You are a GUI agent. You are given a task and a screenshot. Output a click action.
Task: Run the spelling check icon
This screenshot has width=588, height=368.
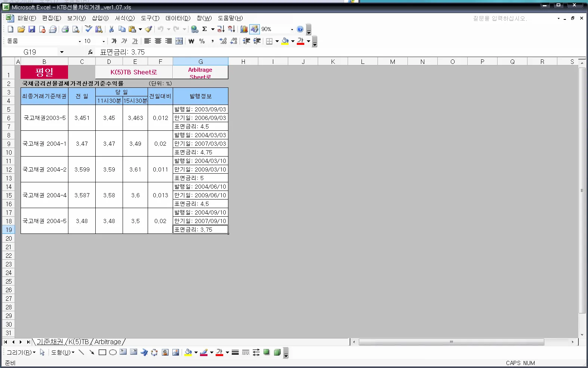88,29
